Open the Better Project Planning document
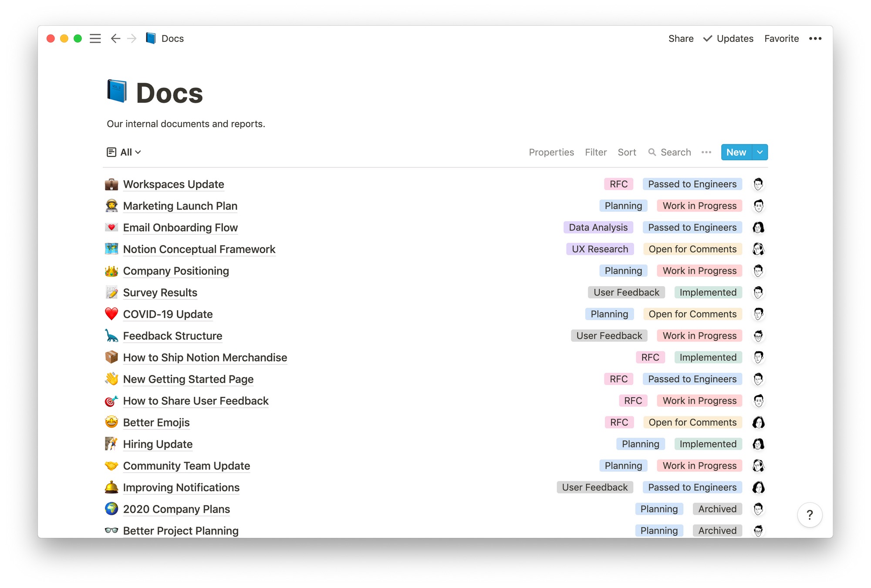 click(181, 531)
